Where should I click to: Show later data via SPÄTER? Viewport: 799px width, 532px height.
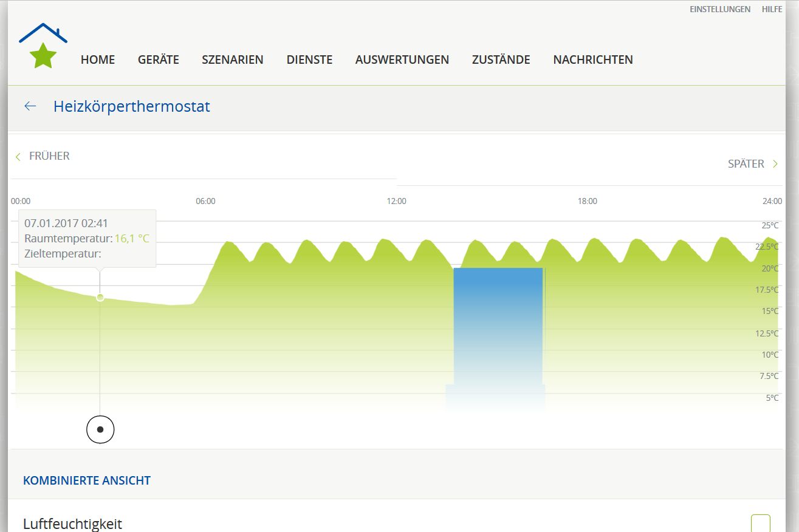[746, 164]
